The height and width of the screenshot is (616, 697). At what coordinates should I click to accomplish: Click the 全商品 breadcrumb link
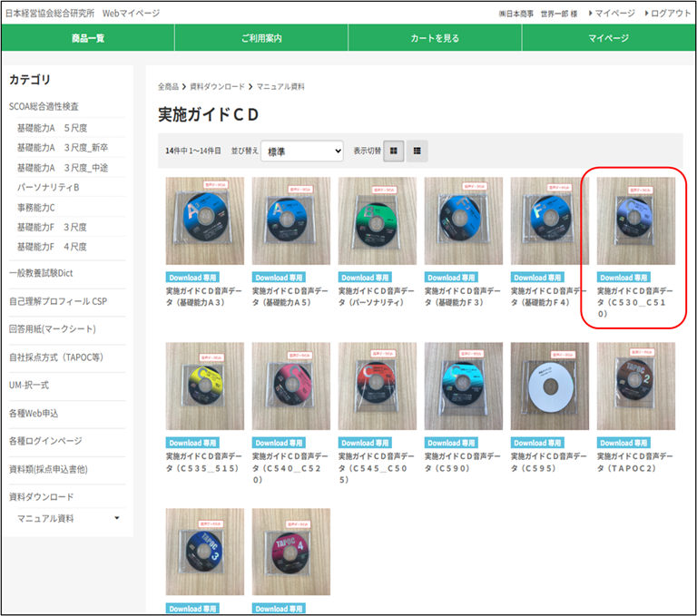[x=168, y=86]
